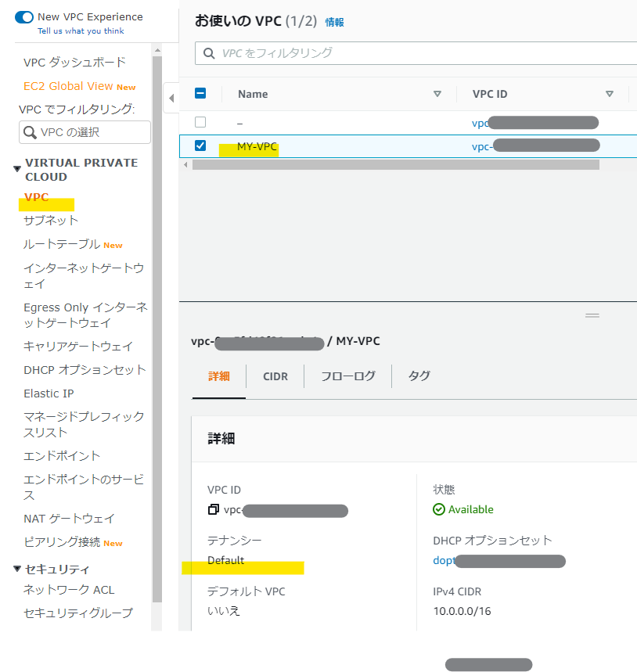The image size is (637, 672).
Task: Copy the VPC ID with copy icon
Action: [213, 509]
